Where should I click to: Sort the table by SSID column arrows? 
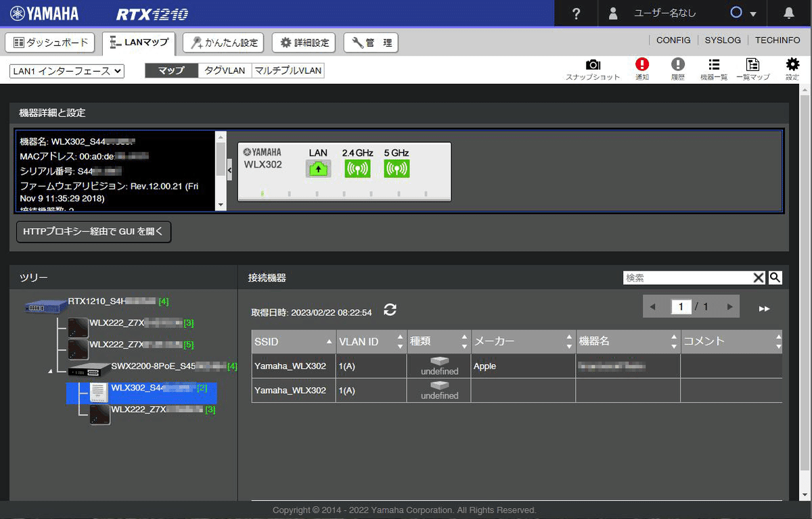pos(328,342)
